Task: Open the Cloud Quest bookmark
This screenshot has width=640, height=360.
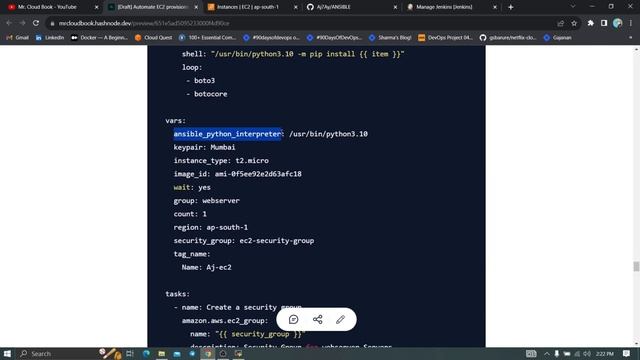Action: pos(153,38)
